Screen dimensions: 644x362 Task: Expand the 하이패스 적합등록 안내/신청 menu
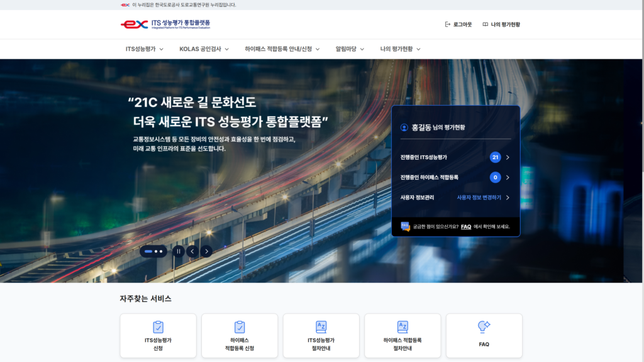click(282, 49)
